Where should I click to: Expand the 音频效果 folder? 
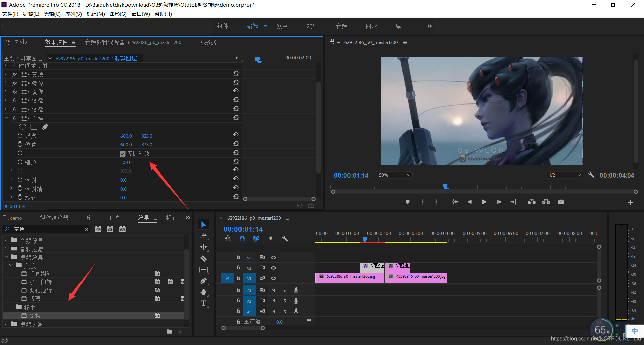tap(6, 240)
